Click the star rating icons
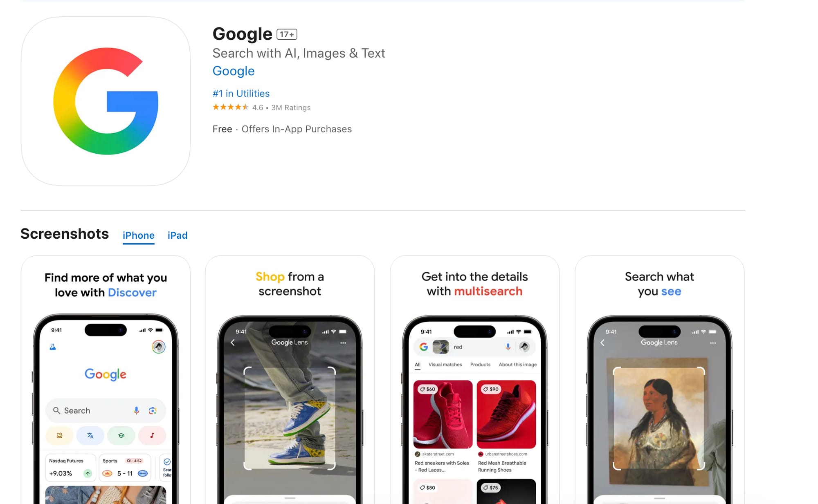Image resolution: width=818 pixels, height=504 pixels. point(230,107)
